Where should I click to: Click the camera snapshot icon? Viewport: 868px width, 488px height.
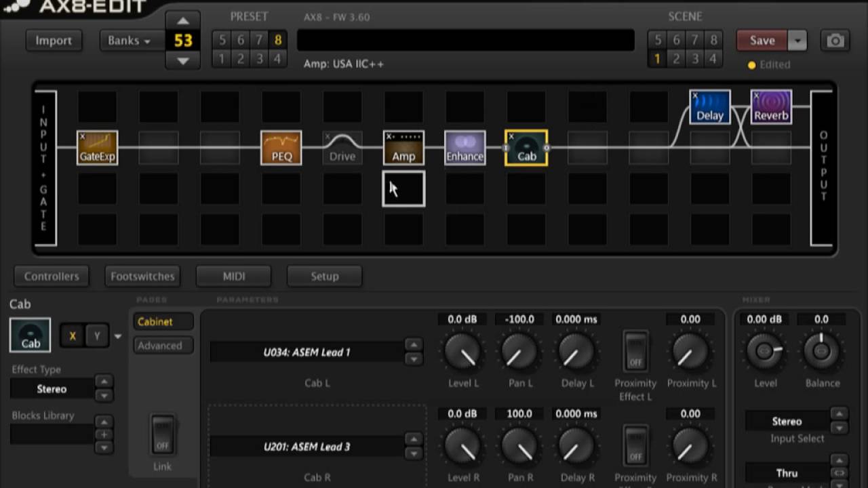pos(835,41)
